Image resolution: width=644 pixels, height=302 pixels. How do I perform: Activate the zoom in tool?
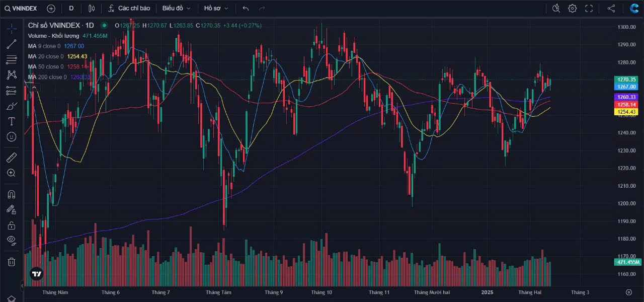(x=11, y=173)
